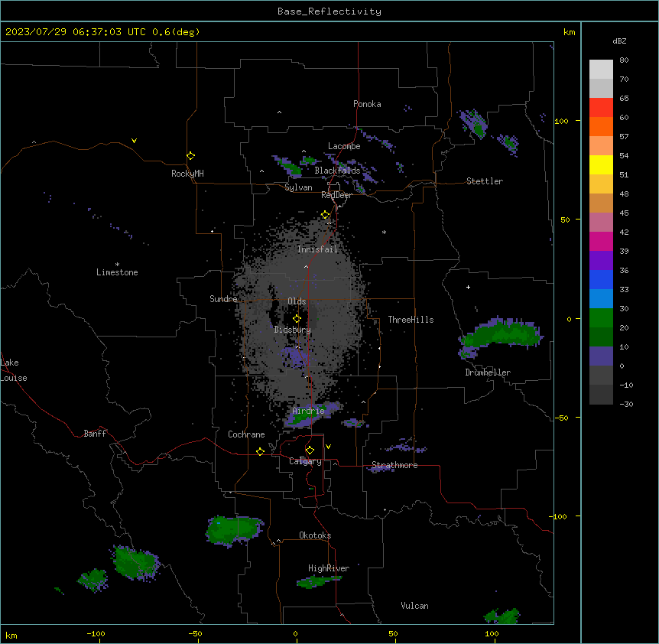Click the Base_Reflectivity title text
The image size is (659, 644).
[x=329, y=11]
